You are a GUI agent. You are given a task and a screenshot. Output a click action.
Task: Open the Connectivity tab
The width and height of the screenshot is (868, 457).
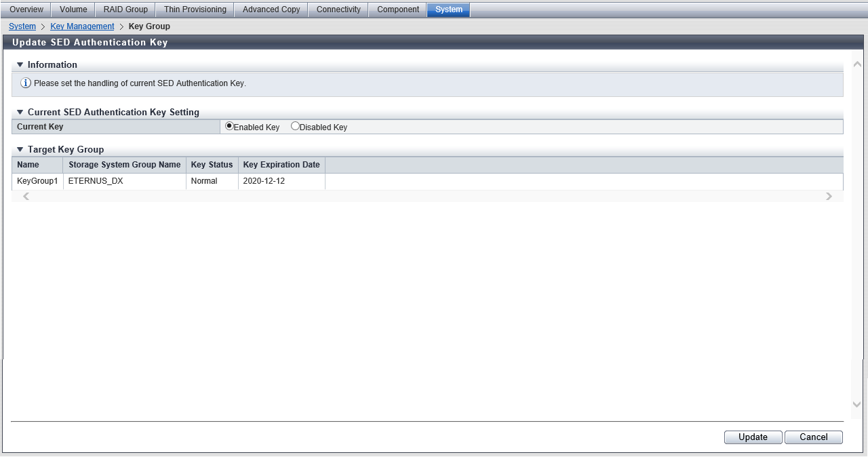pyautogui.click(x=338, y=9)
